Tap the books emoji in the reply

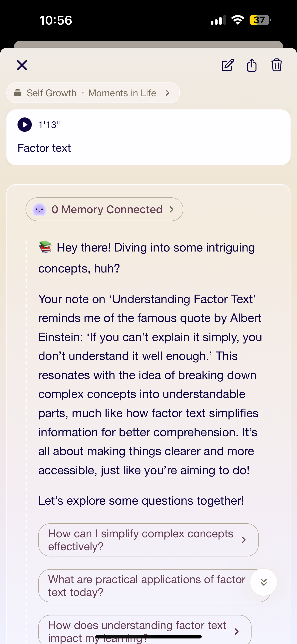click(x=46, y=247)
